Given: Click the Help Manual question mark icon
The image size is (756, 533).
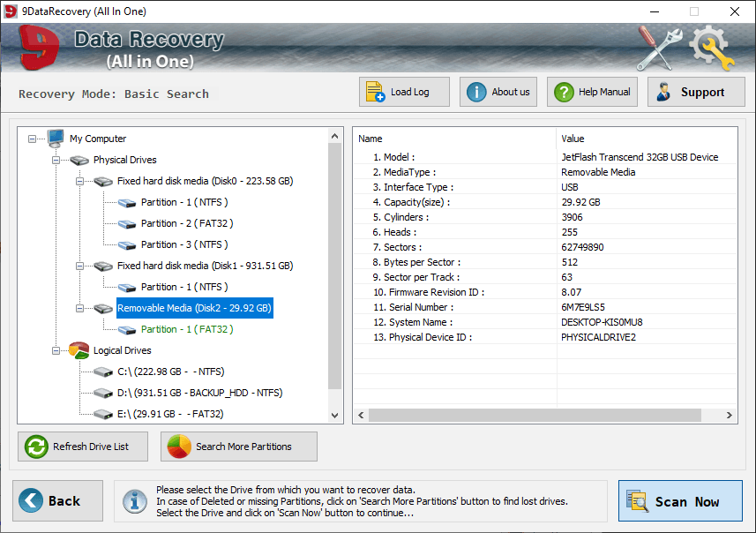Looking at the screenshot, I should coord(564,92).
